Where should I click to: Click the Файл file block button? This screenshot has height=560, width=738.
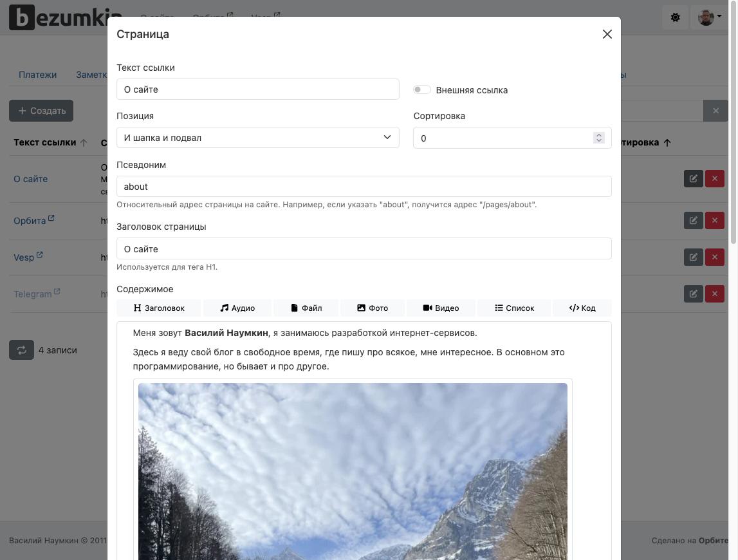click(x=306, y=308)
